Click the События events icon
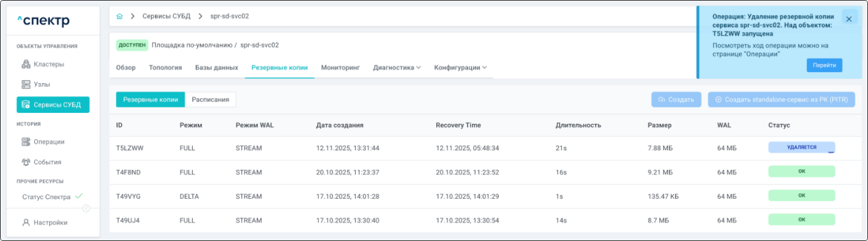868x241 pixels. (x=26, y=162)
